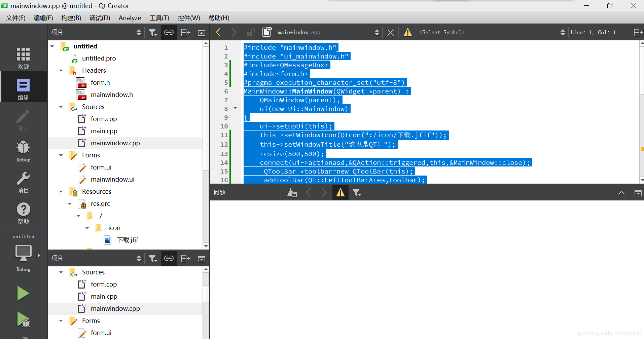Split the top project panel

(x=185, y=32)
